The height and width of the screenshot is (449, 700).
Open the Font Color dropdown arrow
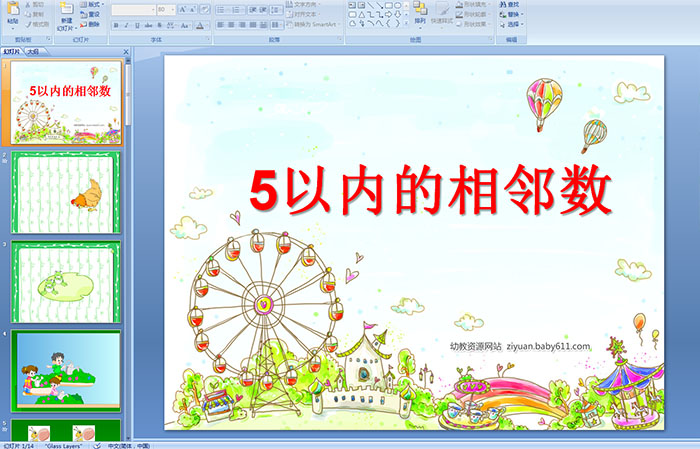207,25
